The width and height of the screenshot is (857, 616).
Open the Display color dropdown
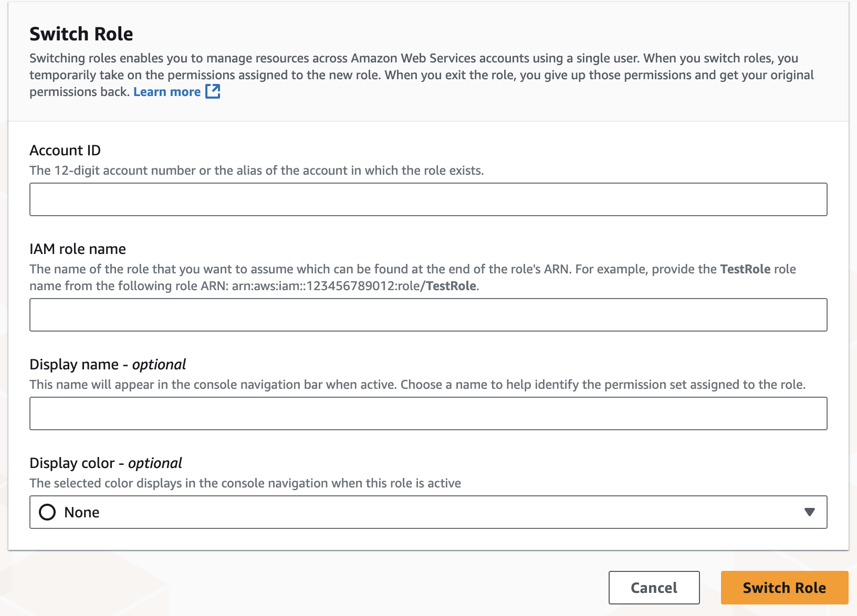428,512
